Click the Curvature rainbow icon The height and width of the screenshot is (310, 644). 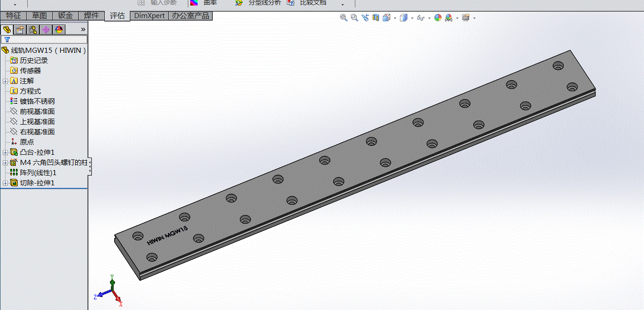click(x=193, y=3)
